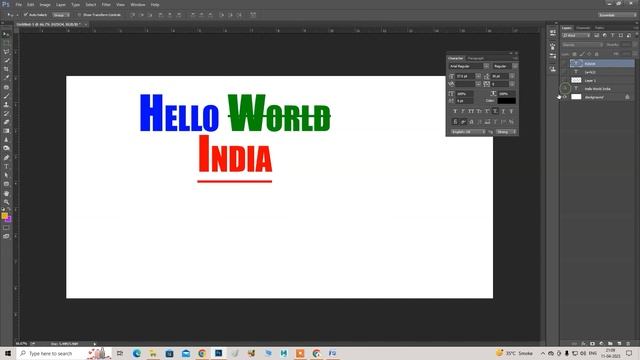Toggle All Caps style in Character panel
The image size is (640, 360).
tap(471, 111)
